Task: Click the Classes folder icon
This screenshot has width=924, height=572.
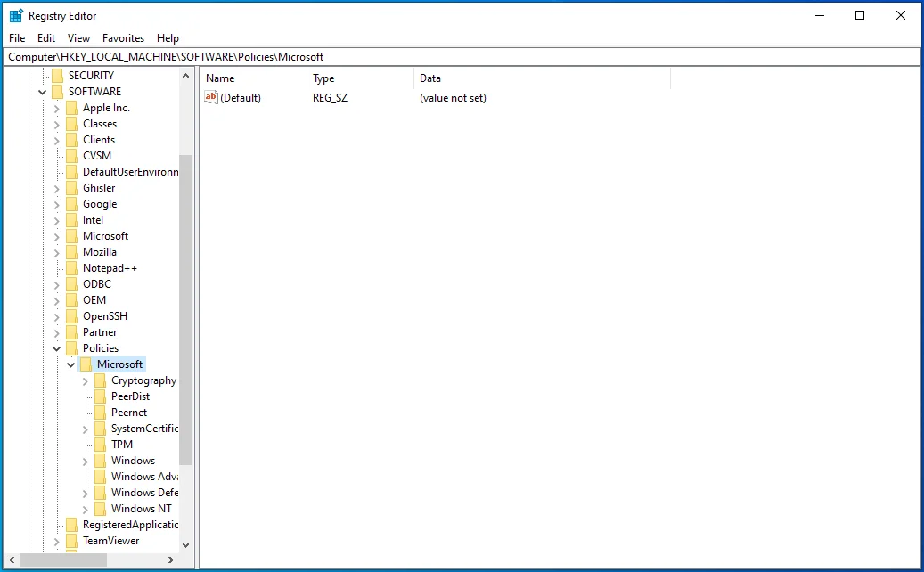Action: click(71, 124)
